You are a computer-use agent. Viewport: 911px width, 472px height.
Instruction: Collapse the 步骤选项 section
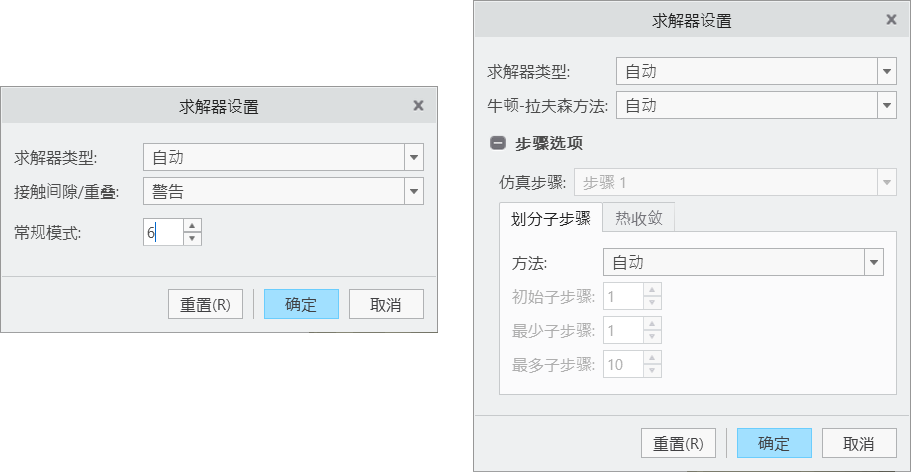tap(498, 143)
